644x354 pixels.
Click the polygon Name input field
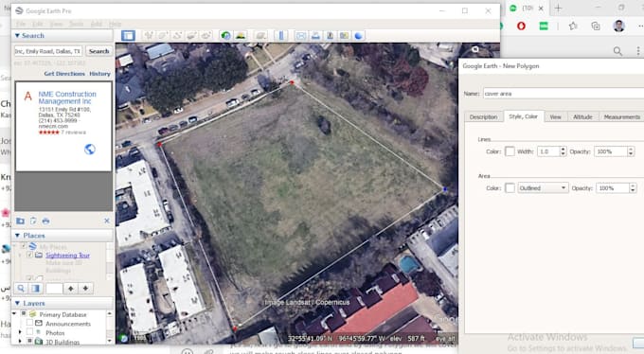(563, 94)
